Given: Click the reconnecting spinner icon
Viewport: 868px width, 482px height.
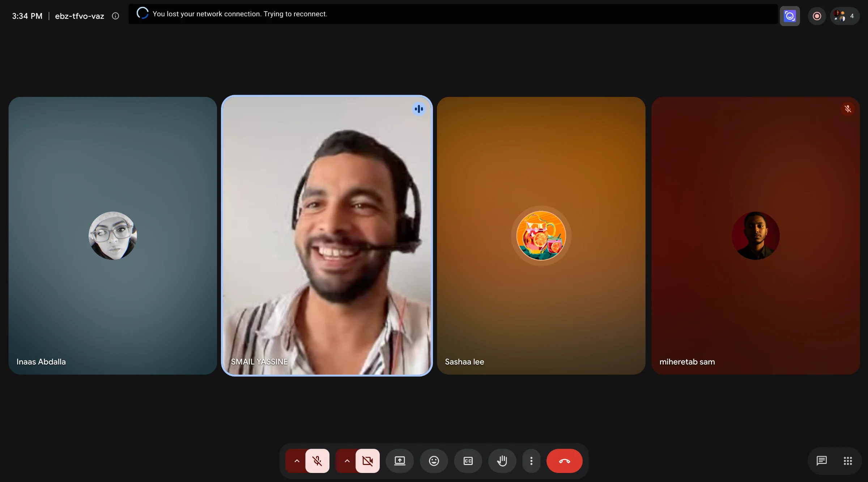Looking at the screenshot, I should [x=142, y=13].
